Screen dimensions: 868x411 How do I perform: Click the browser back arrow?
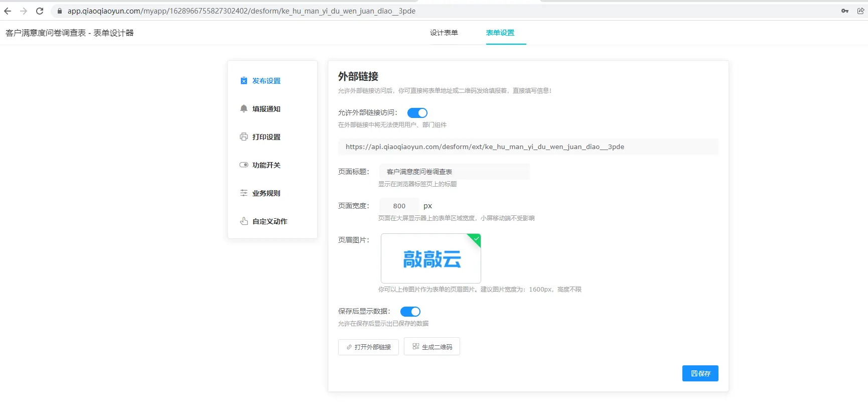coord(8,11)
